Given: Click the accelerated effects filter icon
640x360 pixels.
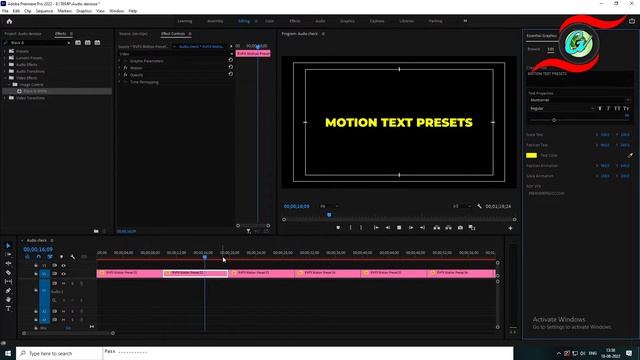Looking at the screenshot, I should [78, 42].
